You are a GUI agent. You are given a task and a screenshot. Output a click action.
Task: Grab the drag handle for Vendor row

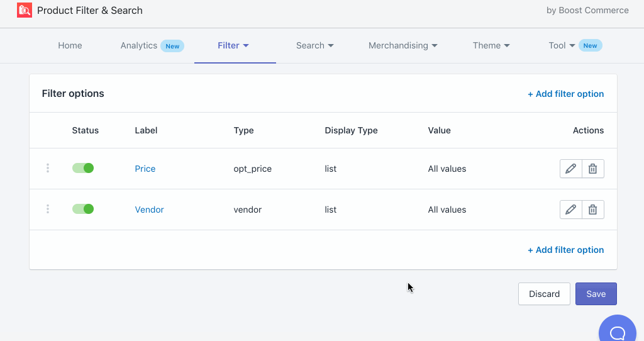(48, 209)
